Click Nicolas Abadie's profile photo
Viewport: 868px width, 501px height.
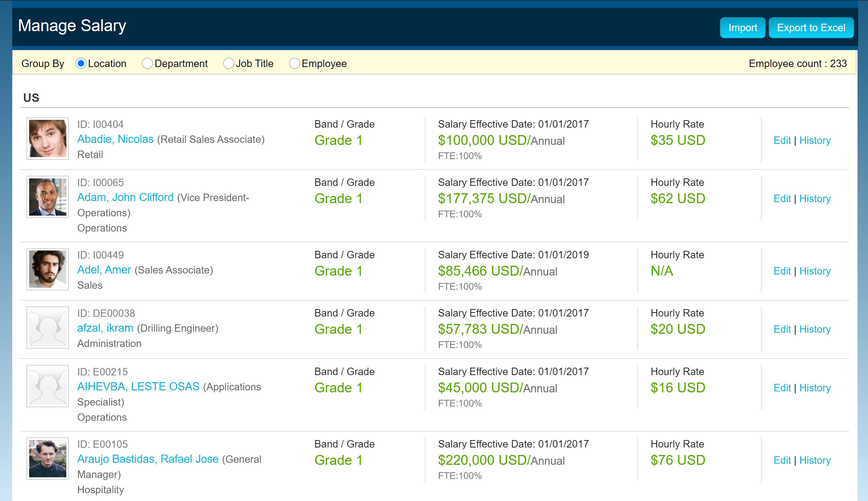pyautogui.click(x=47, y=138)
